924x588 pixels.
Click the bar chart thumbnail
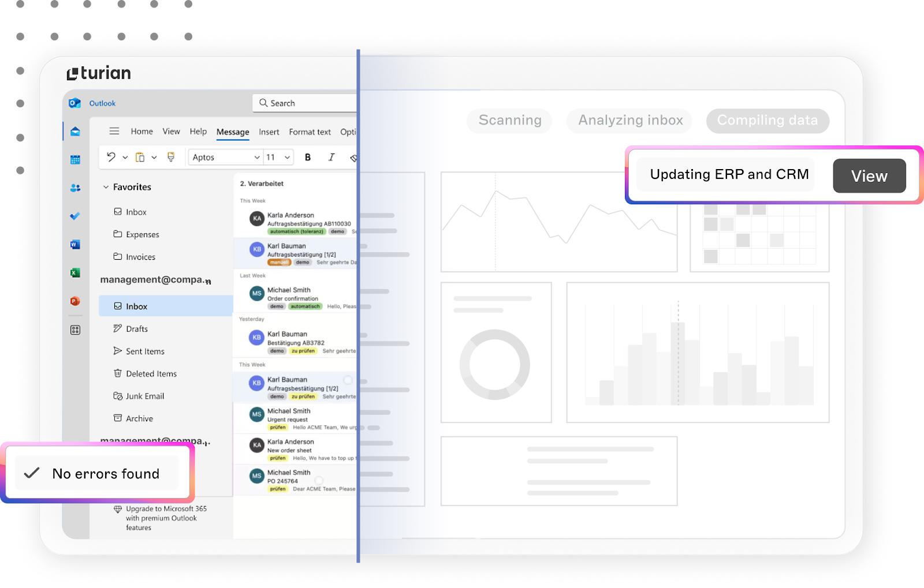698,353
